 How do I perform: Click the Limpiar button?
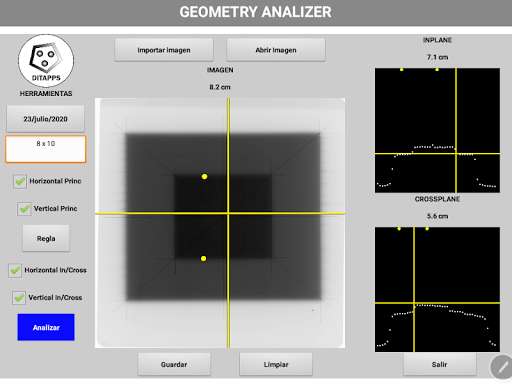[x=276, y=364]
